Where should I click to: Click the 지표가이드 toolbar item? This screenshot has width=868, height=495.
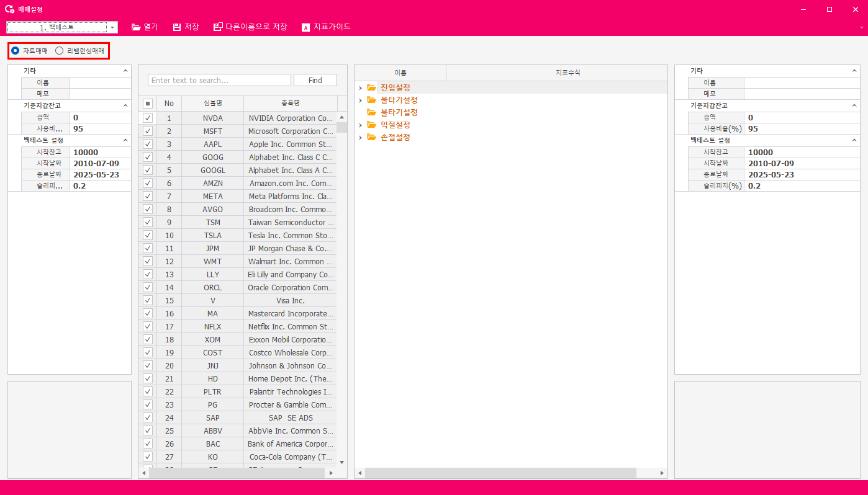coord(326,27)
